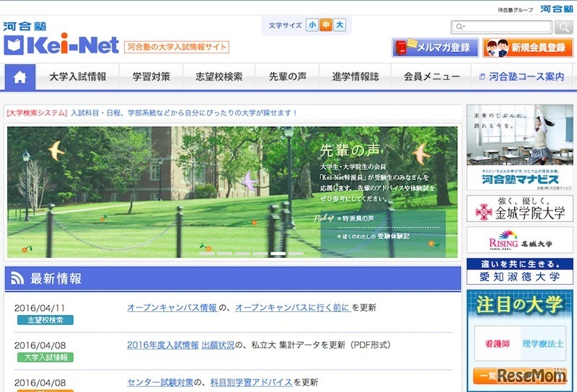
Task: Open the 出願状況 link
Action: tap(218, 345)
